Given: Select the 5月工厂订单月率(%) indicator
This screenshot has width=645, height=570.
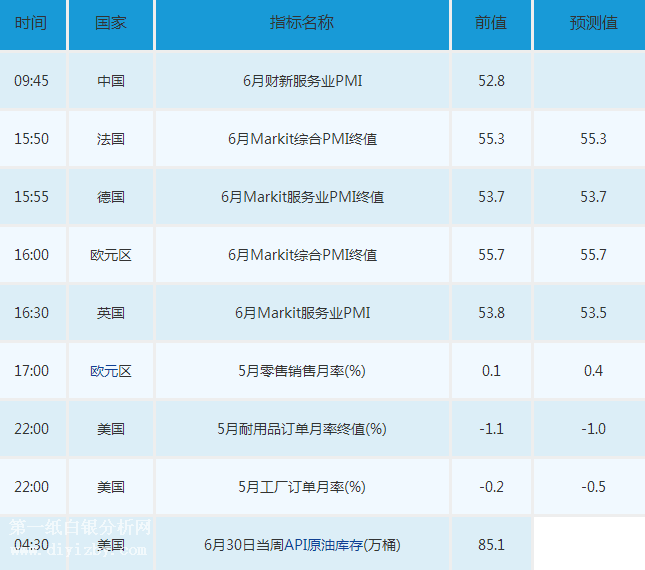Looking at the screenshot, I should tap(302, 487).
